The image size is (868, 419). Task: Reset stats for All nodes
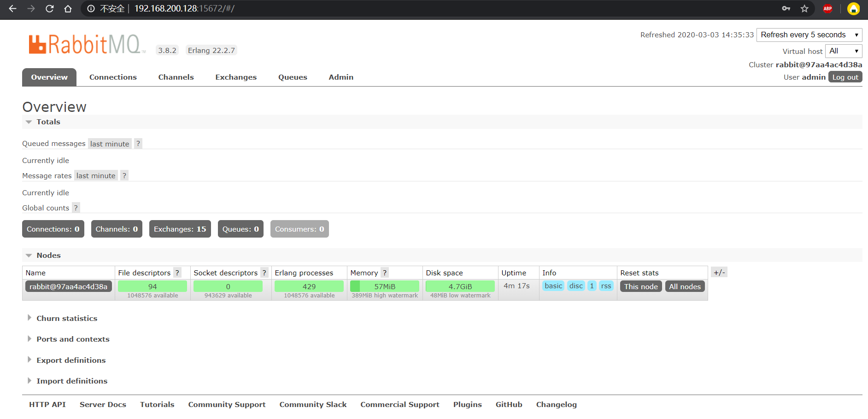[x=685, y=287]
